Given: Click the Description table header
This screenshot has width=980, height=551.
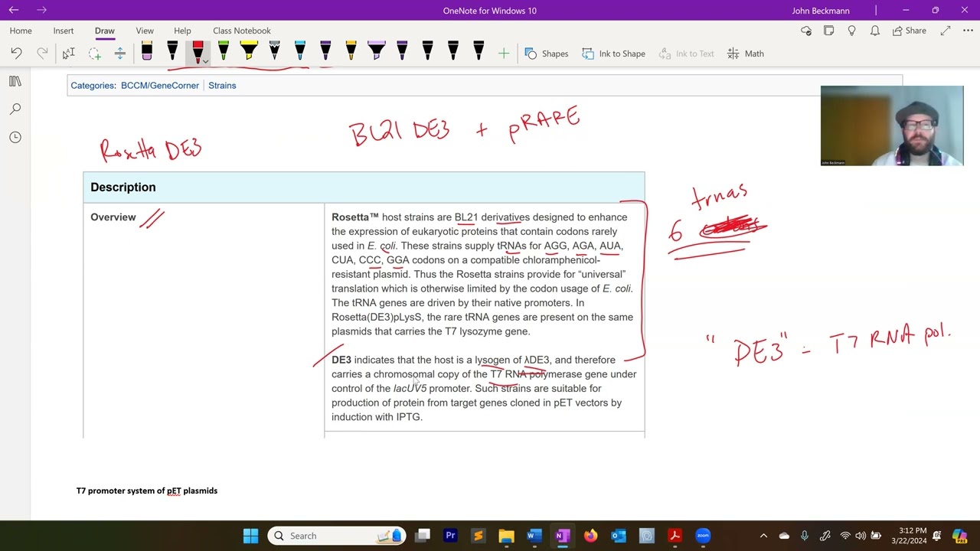Looking at the screenshot, I should point(364,187).
